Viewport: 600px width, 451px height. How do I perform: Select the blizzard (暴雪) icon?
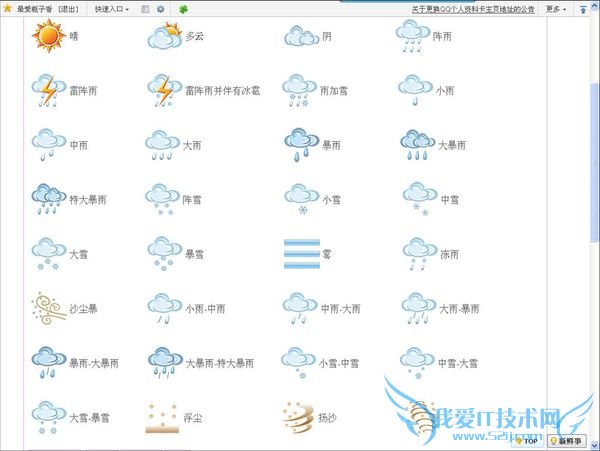coord(165,254)
